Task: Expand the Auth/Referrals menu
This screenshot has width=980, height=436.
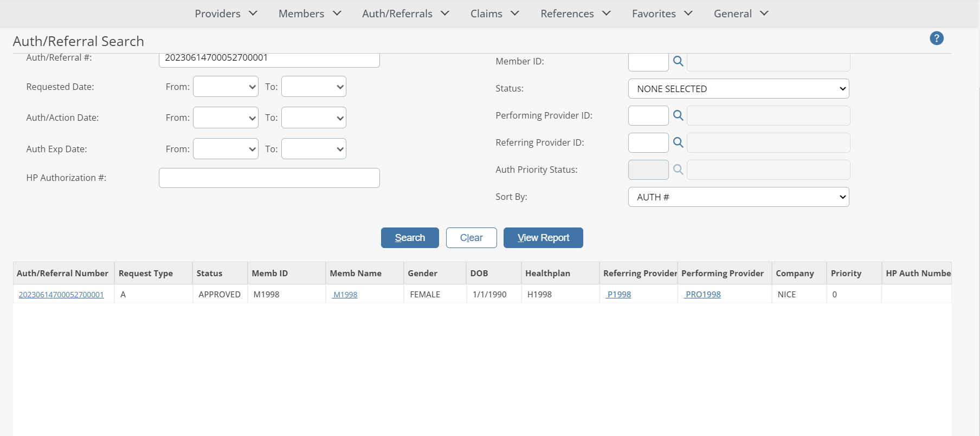Action: click(x=405, y=14)
